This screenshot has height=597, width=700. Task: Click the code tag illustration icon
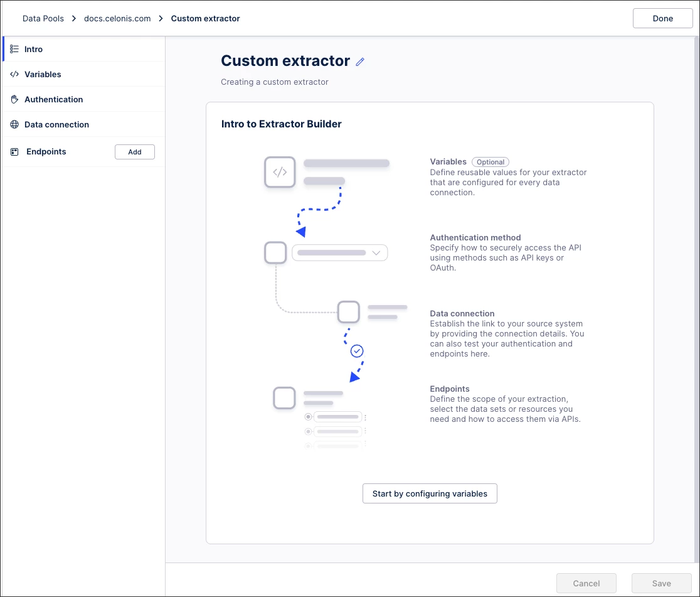click(280, 172)
